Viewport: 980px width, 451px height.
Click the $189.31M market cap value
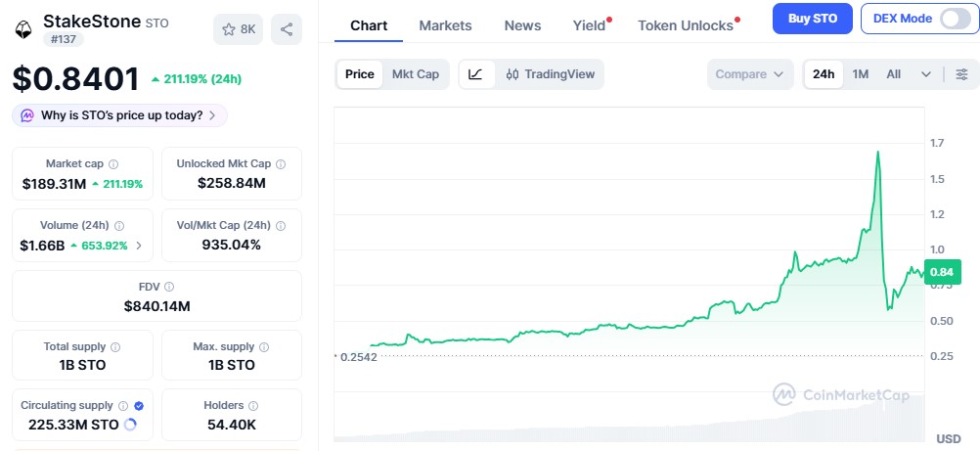[x=55, y=185]
